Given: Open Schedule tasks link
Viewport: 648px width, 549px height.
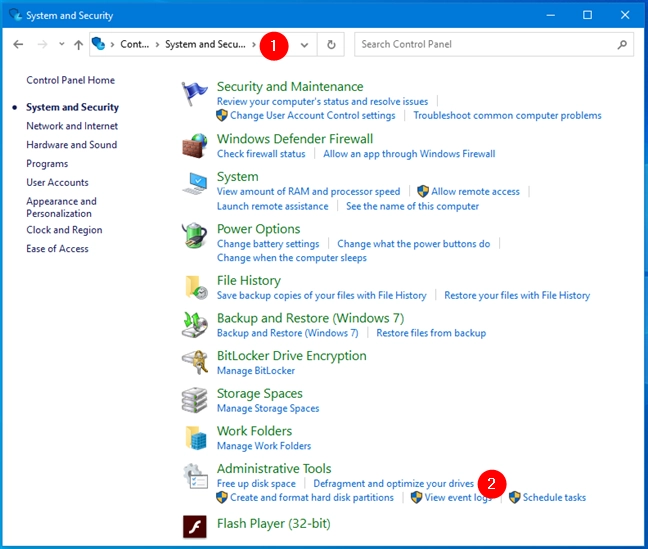Looking at the screenshot, I should point(554,498).
